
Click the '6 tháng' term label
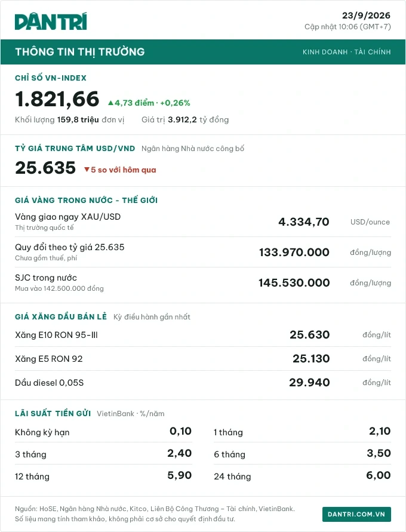point(229,454)
